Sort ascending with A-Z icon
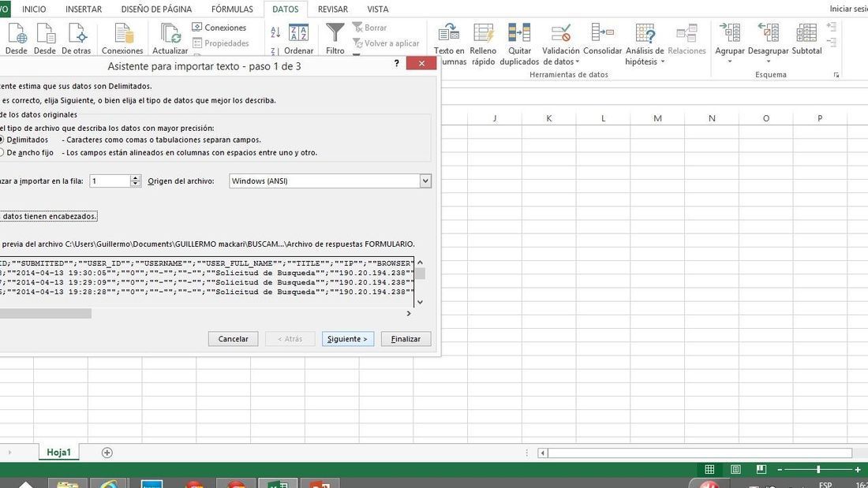The width and height of the screenshot is (868, 488). tap(275, 32)
